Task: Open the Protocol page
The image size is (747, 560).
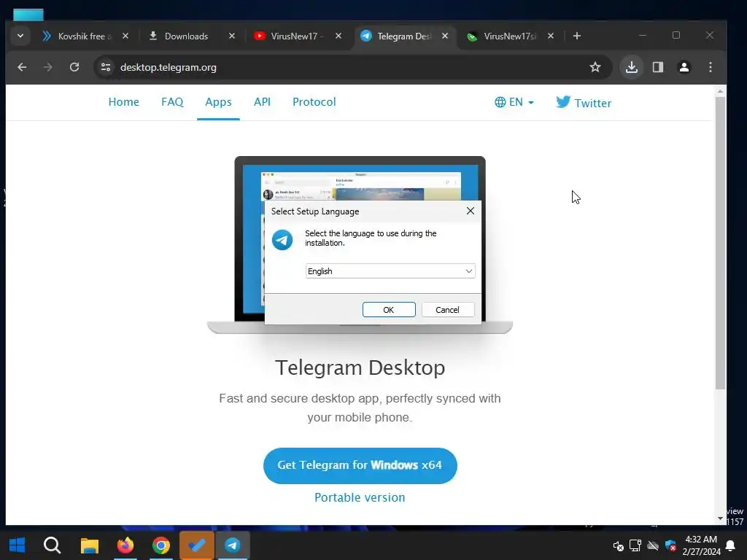Action: pyautogui.click(x=314, y=102)
